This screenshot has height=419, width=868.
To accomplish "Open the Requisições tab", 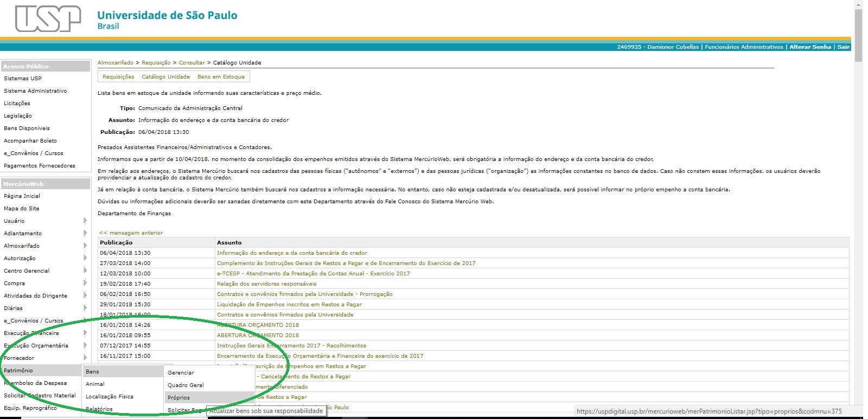I will (118, 77).
